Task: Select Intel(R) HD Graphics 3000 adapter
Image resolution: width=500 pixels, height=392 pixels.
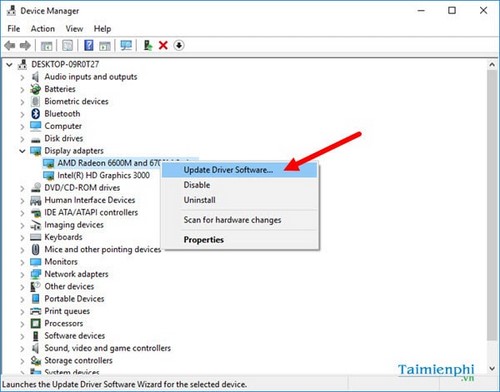Action: 103,175
